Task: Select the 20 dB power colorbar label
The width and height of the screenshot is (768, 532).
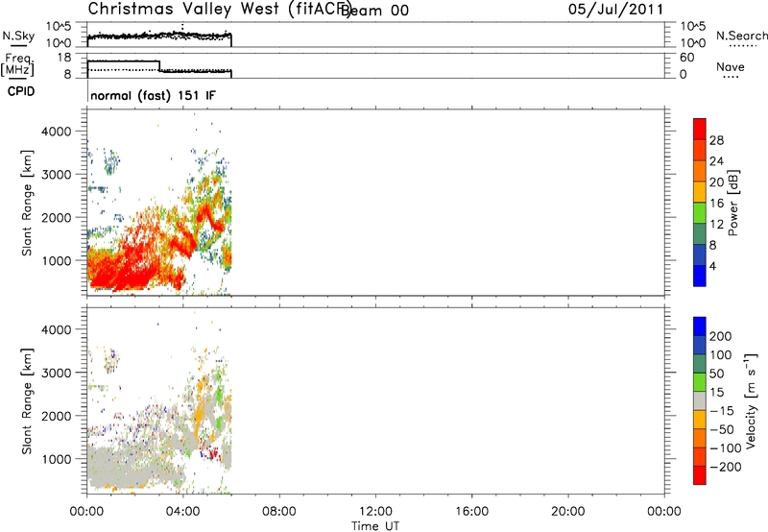Action: [x=716, y=182]
